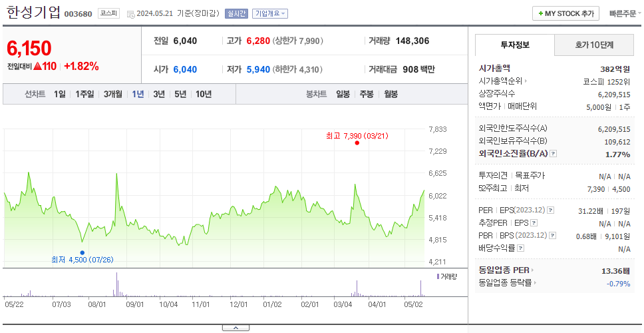Click help icon next to 추정PER EPS
The height and width of the screenshot is (333, 644).
[x=534, y=223]
